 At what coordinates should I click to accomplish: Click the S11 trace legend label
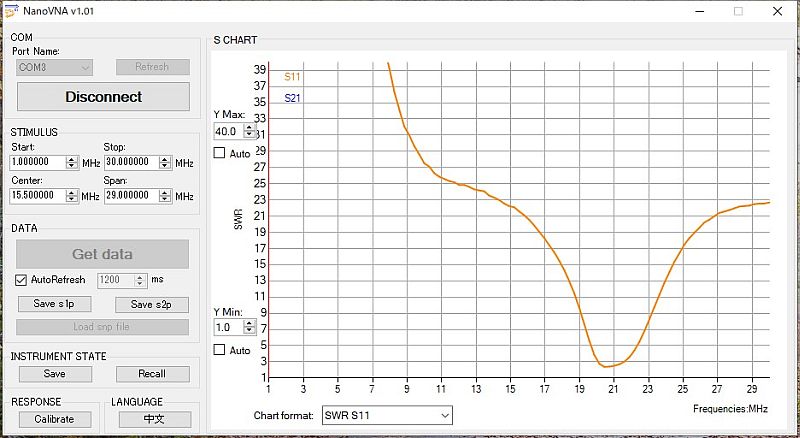click(292, 76)
